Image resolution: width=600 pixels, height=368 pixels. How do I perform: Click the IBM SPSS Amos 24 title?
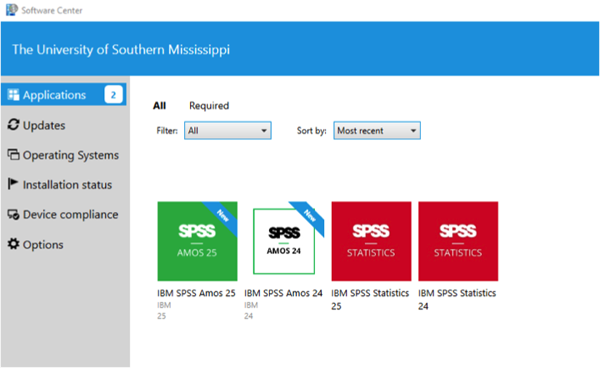click(x=283, y=293)
